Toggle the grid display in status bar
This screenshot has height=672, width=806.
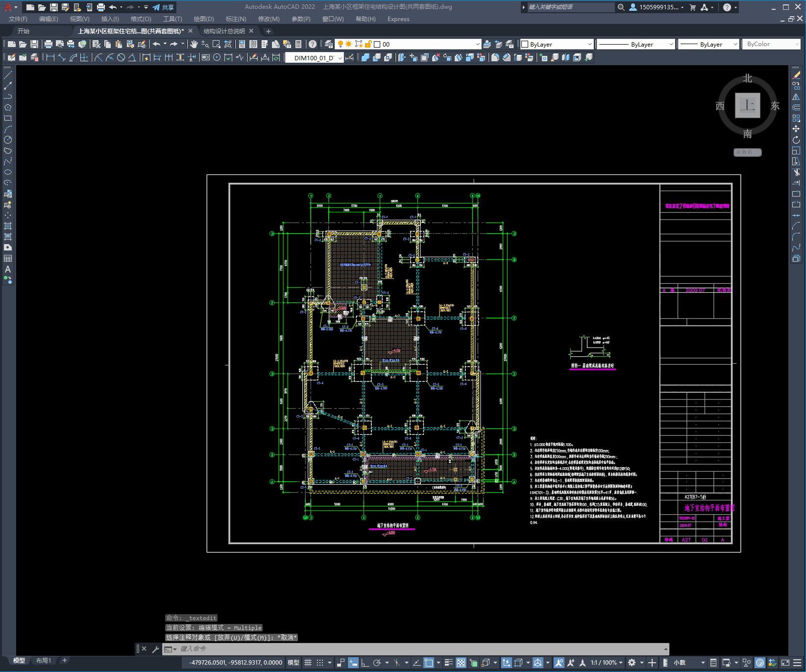tap(308, 663)
